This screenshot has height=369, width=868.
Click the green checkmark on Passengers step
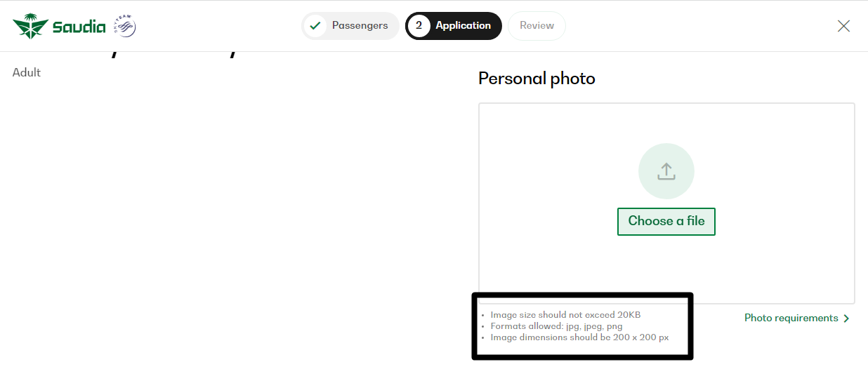tap(315, 26)
